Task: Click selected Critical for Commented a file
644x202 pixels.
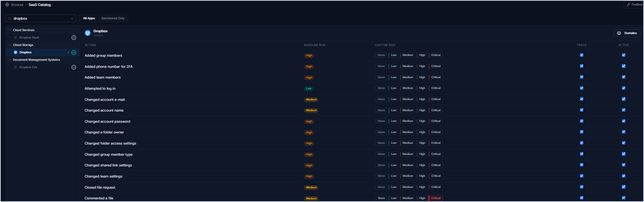Action: pos(436,198)
